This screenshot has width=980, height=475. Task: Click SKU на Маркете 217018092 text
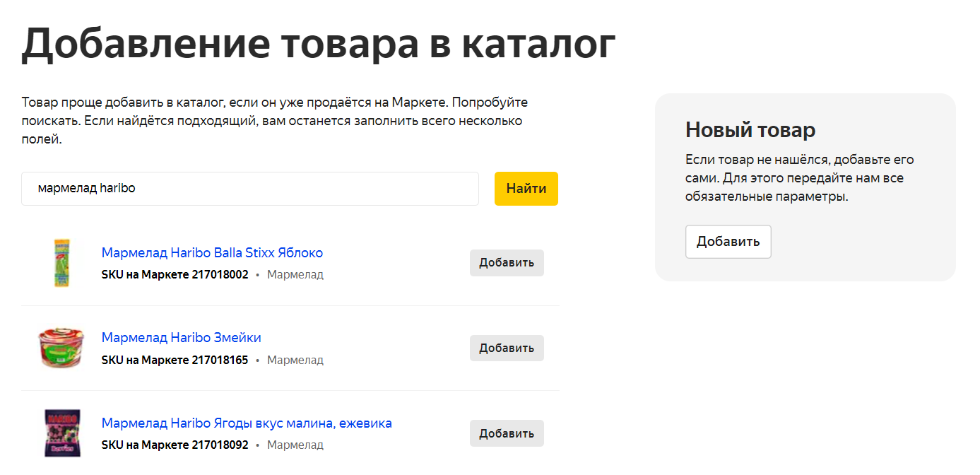[175, 445]
